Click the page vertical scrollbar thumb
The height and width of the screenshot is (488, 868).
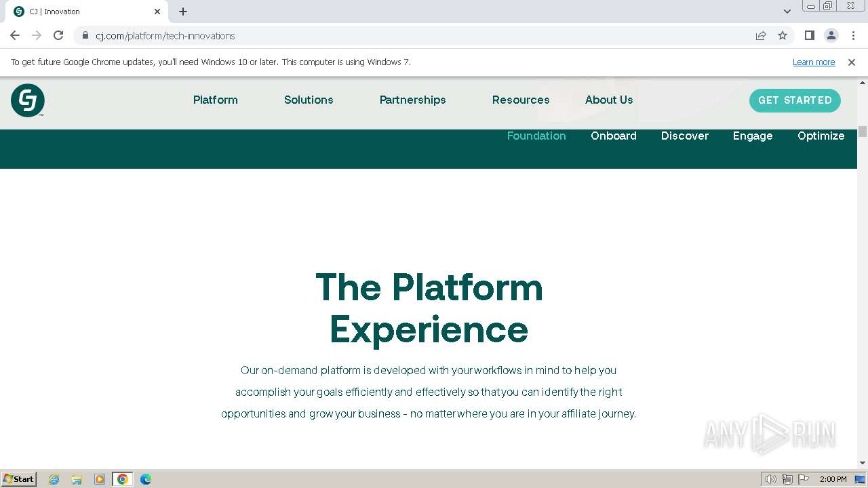point(863,131)
